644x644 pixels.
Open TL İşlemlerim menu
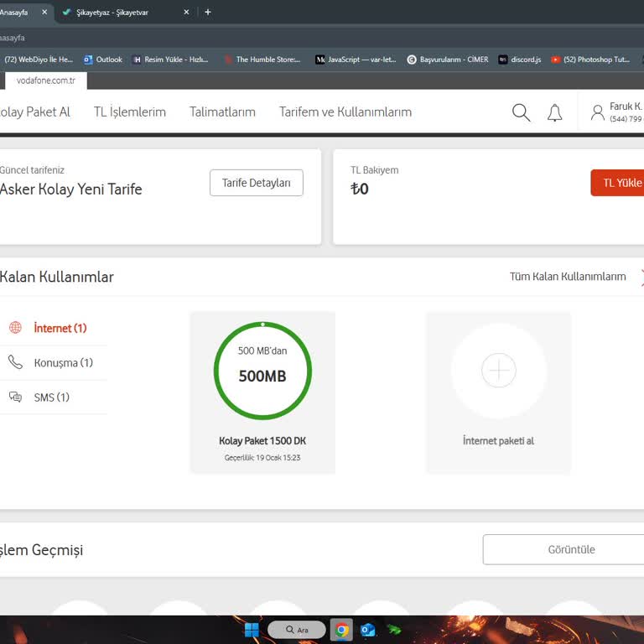tap(130, 112)
